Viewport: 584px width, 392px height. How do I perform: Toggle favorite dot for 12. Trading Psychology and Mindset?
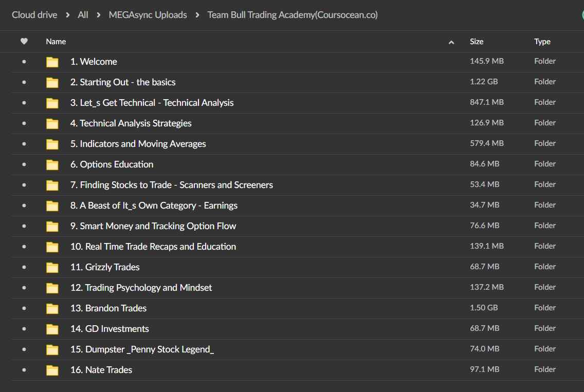pyautogui.click(x=24, y=288)
